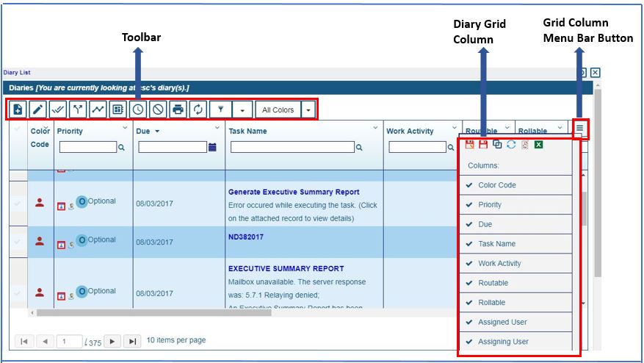
Task: Click the refresh icon in the toolbar
Action: click(x=198, y=109)
